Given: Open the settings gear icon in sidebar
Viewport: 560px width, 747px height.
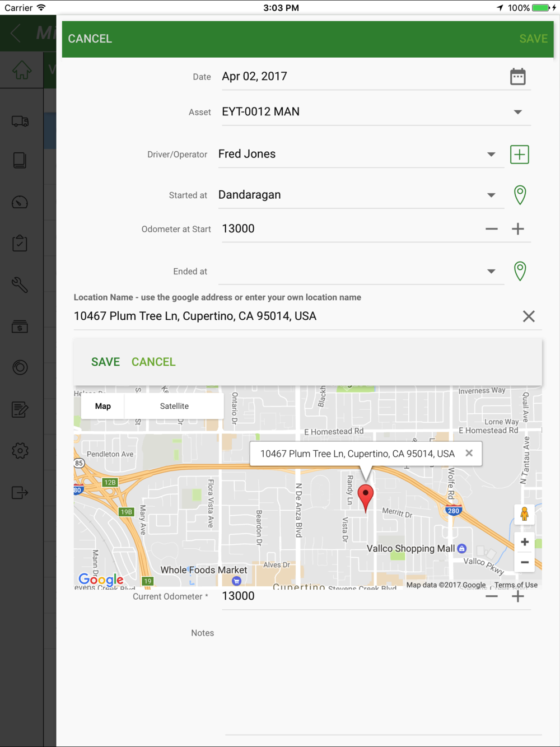Looking at the screenshot, I should tap(20, 451).
